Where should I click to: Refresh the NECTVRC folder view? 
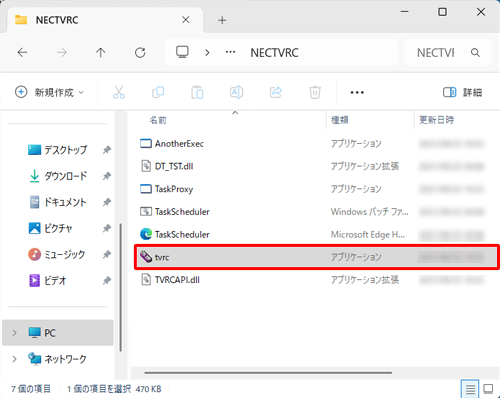(140, 52)
